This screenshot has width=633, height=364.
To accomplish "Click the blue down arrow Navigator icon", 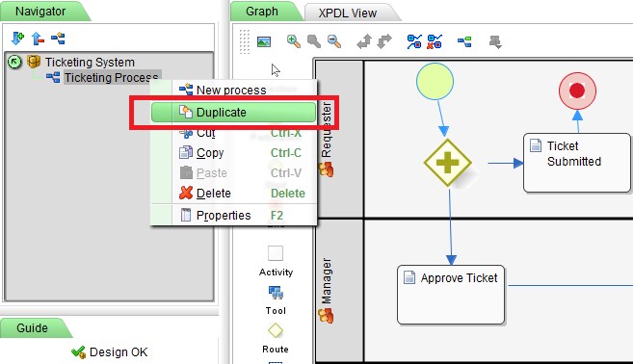I will pos(17,39).
